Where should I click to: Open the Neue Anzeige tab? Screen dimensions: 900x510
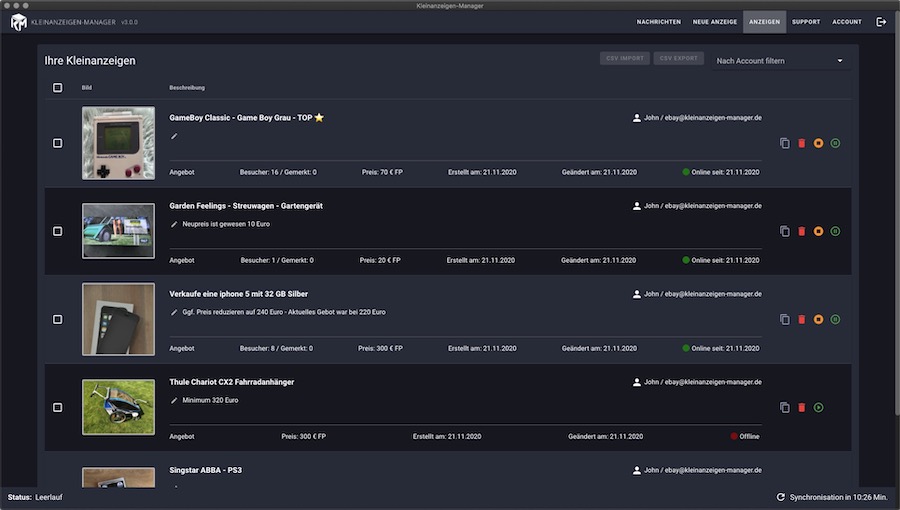[x=715, y=22]
